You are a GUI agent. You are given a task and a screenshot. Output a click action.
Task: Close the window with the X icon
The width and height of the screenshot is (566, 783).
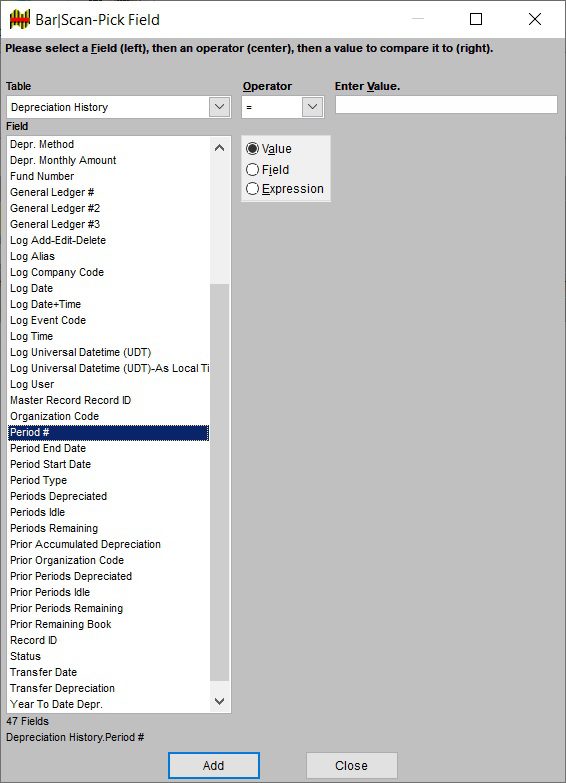(x=535, y=19)
